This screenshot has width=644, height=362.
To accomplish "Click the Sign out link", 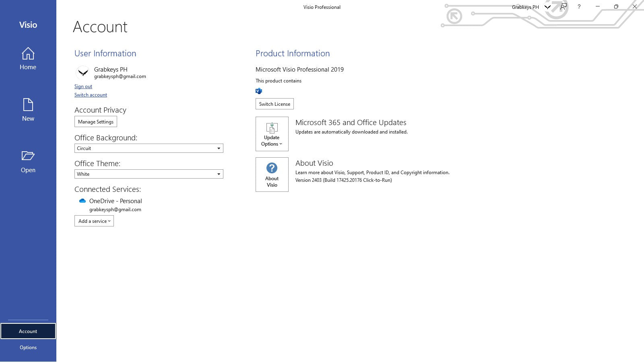I will (x=83, y=86).
